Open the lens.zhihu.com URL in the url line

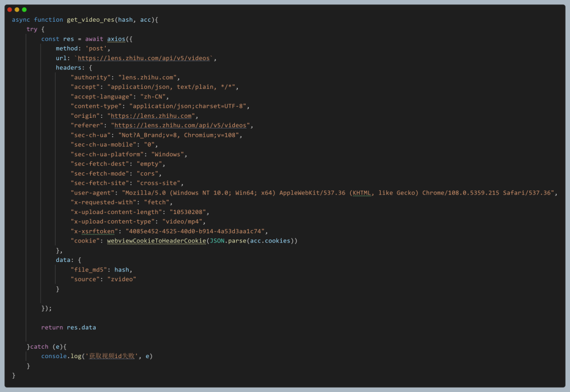144,58
